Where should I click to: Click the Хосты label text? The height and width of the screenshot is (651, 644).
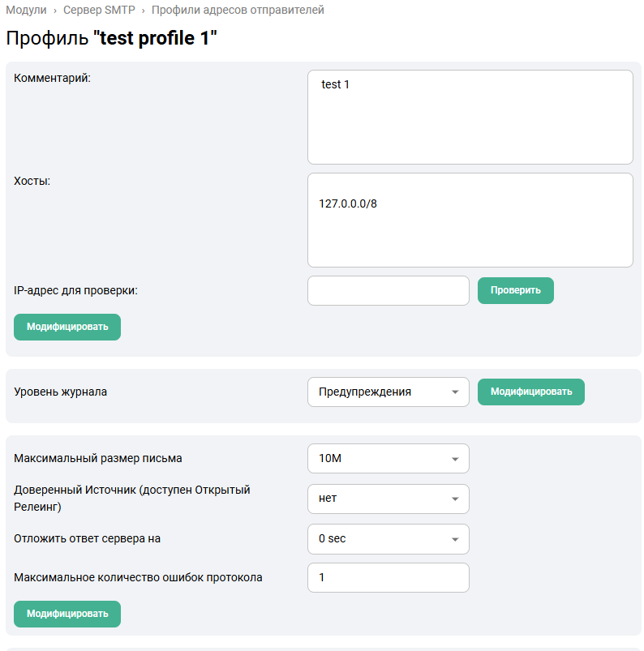(x=32, y=181)
